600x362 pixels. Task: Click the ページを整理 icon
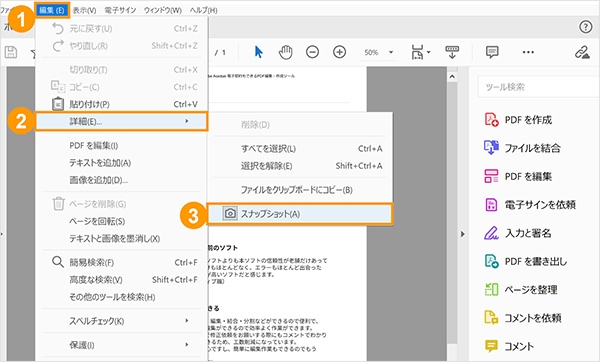pyautogui.click(x=491, y=290)
